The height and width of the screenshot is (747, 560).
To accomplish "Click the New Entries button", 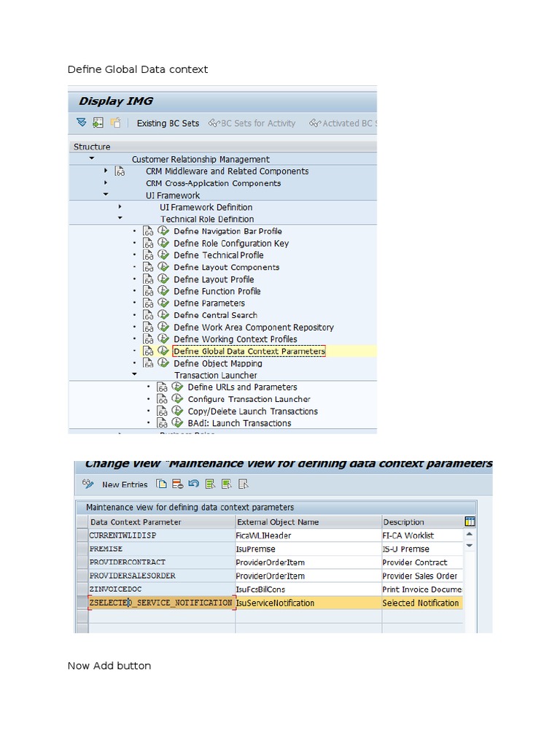I will point(125,484).
